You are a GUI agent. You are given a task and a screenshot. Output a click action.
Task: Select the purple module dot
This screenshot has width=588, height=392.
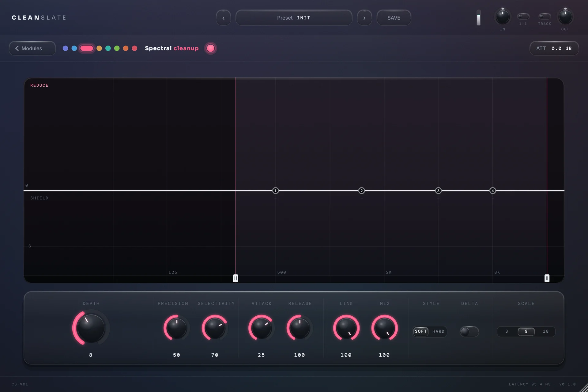(65, 48)
